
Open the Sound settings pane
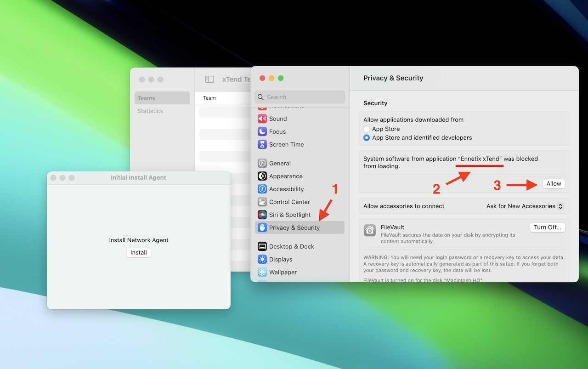pos(300,119)
